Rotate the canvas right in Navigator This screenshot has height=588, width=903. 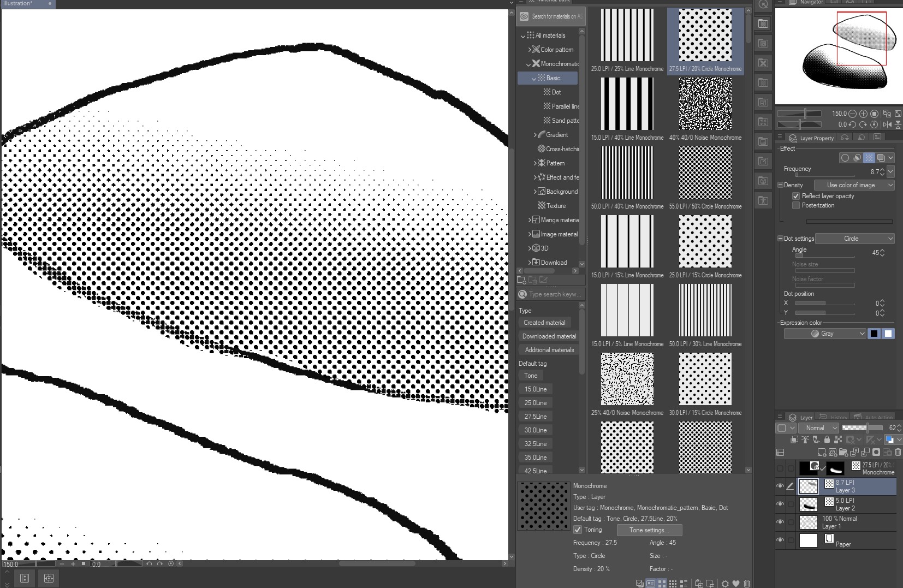863,124
